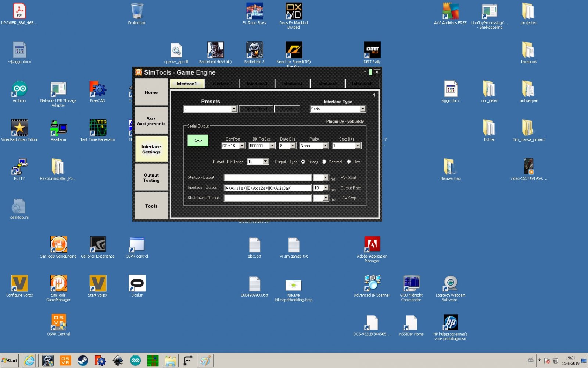This screenshot has height=368, width=588.
Task: Go to the Home section
Action: (x=151, y=92)
